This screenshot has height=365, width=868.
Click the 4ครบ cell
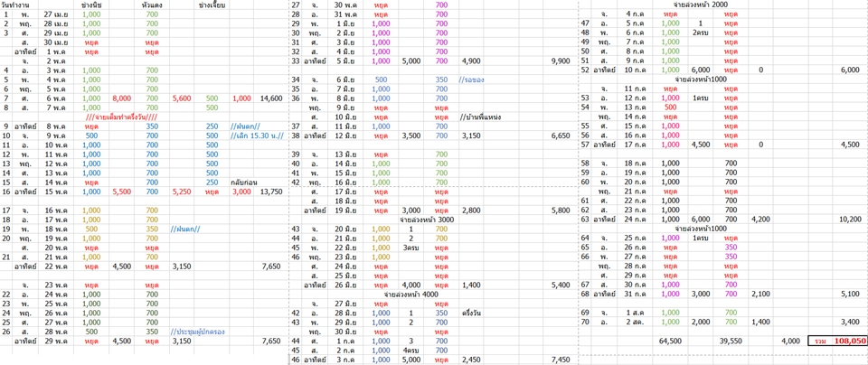coord(410,351)
